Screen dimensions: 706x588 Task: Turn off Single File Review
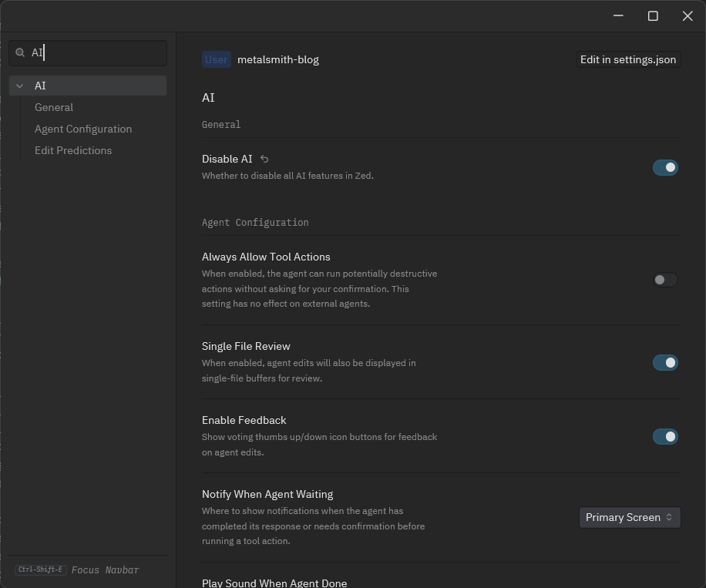(x=664, y=362)
